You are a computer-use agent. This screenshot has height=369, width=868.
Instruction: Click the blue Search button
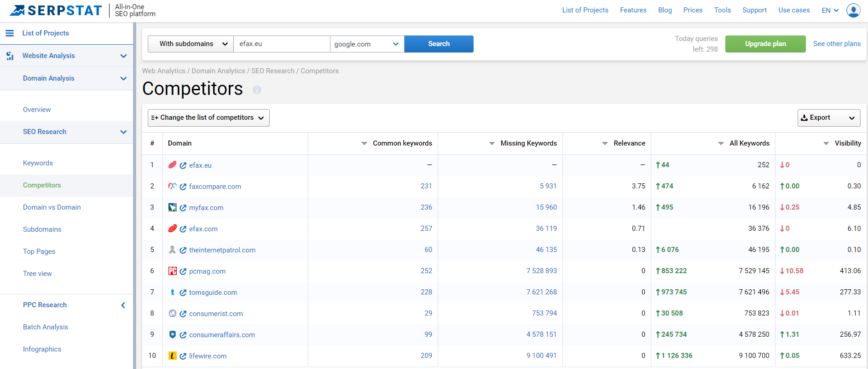click(x=439, y=44)
